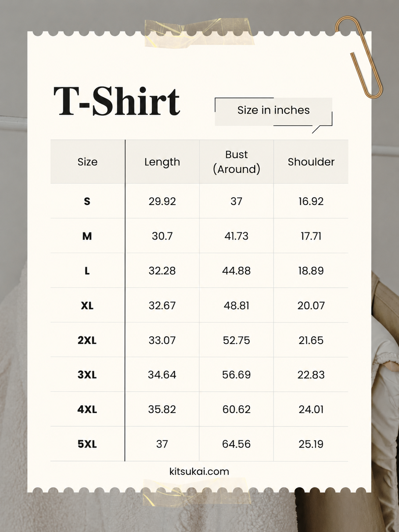
Task: Click the Shoulder column header
Action: pyautogui.click(x=311, y=162)
